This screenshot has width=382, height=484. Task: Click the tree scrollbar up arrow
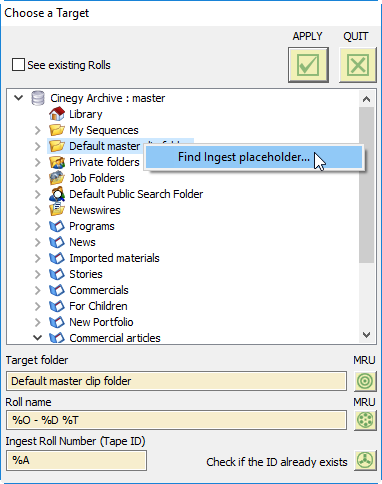367,99
